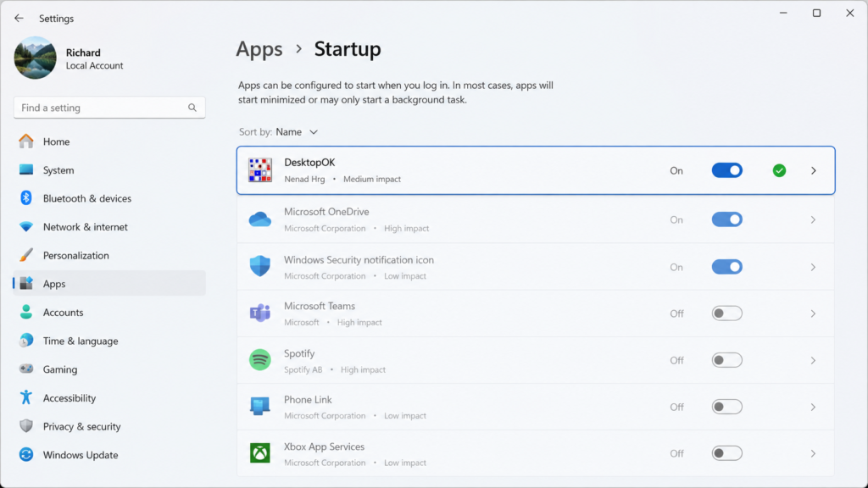Open Accessibility settings
Screen dimensions: 868x488
pyautogui.click(x=109, y=398)
